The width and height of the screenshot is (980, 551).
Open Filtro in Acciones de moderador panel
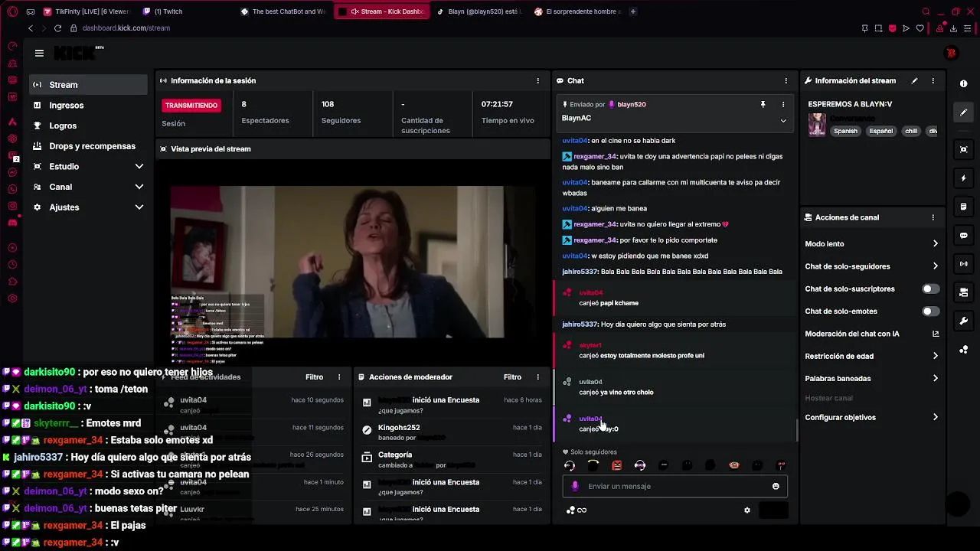coord(512,377)
